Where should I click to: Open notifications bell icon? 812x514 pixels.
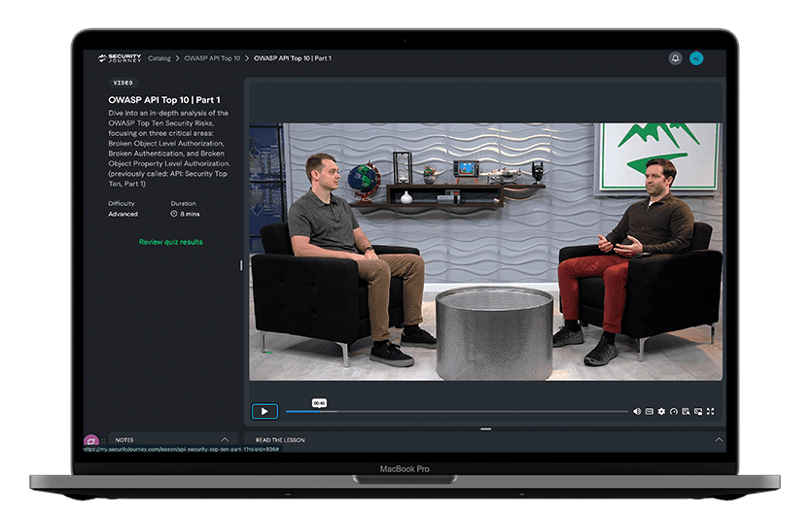click(x=675, y=58)
